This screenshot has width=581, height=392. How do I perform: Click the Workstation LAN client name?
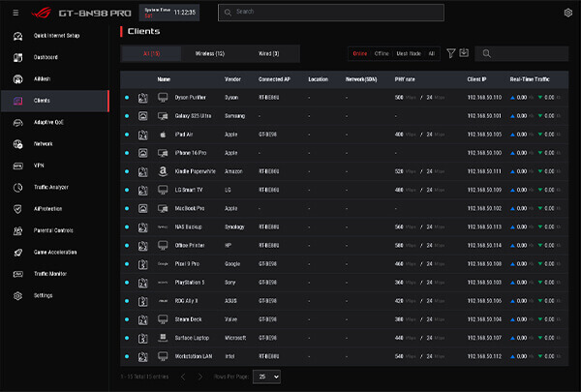coord(194,356)
